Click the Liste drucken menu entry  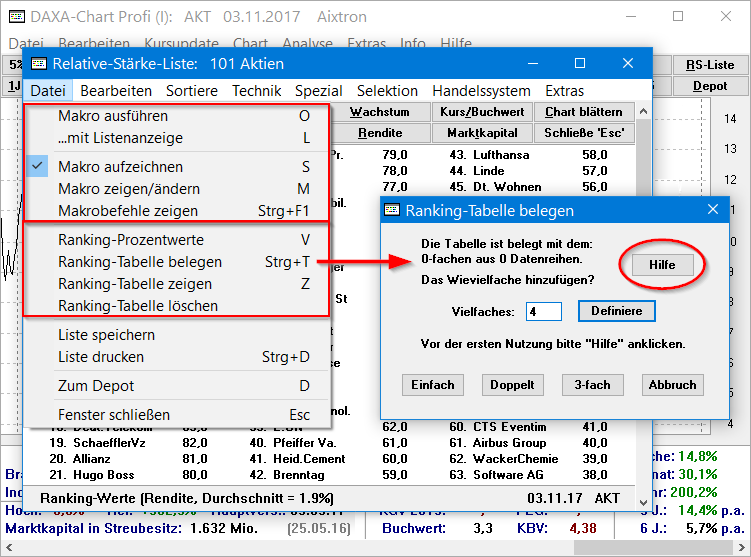[x=101, y=357]
